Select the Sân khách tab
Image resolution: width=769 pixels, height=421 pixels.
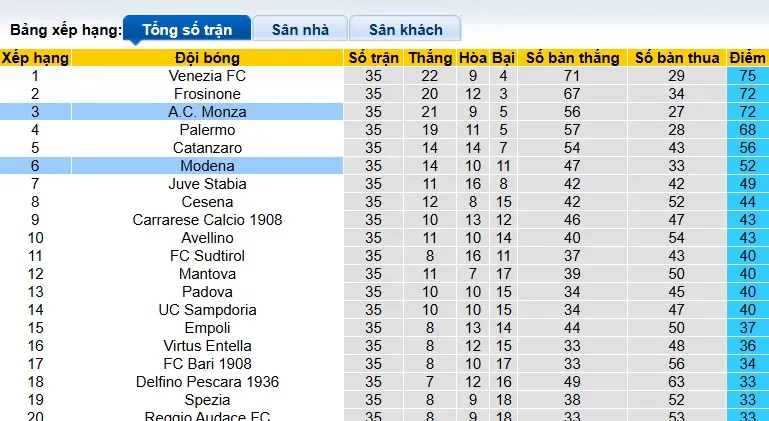(x=405, y=29)
